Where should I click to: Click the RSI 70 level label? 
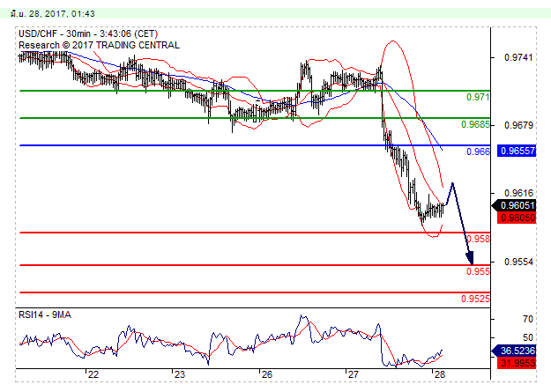pos(528,319)
